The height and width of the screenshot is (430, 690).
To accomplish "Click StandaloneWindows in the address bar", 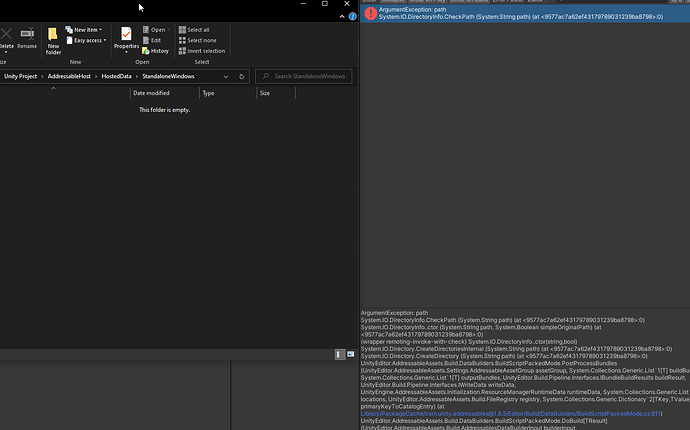I will tap(168, 76).
